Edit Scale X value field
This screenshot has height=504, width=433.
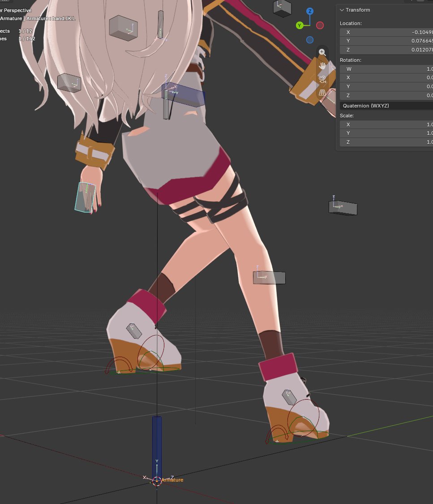point(386,125)
